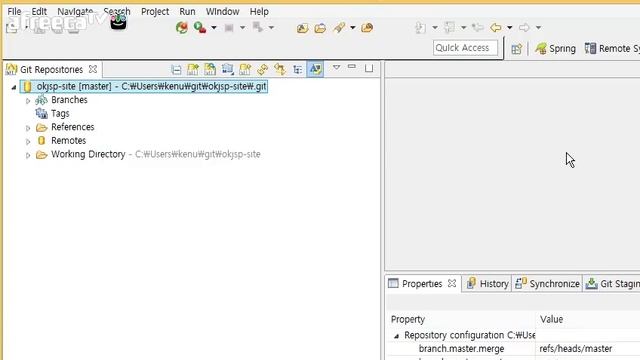Open the Search icon dropdown arrow
The image size is (640, 360).
pos(353,28)
